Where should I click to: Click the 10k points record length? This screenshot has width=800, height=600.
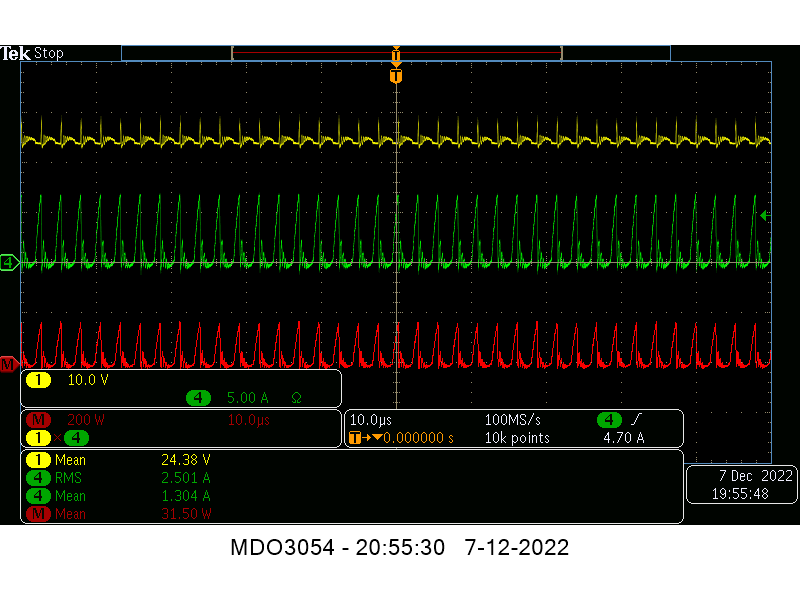click(517, 438)
